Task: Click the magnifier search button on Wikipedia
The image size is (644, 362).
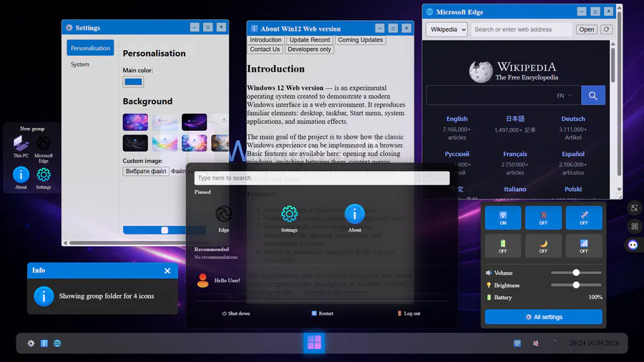Action: coord(592,95)
